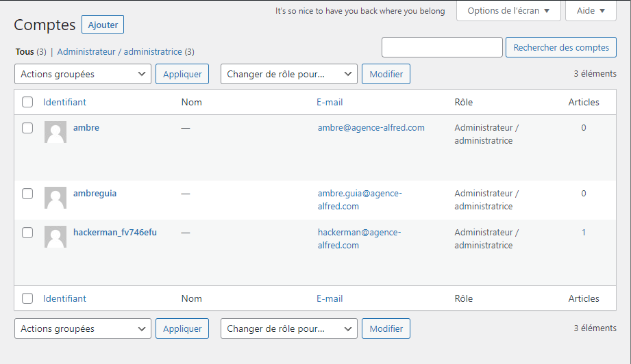Click into the account search text field
The height and width of the screenshot is (364, 631).
point(442,47)
